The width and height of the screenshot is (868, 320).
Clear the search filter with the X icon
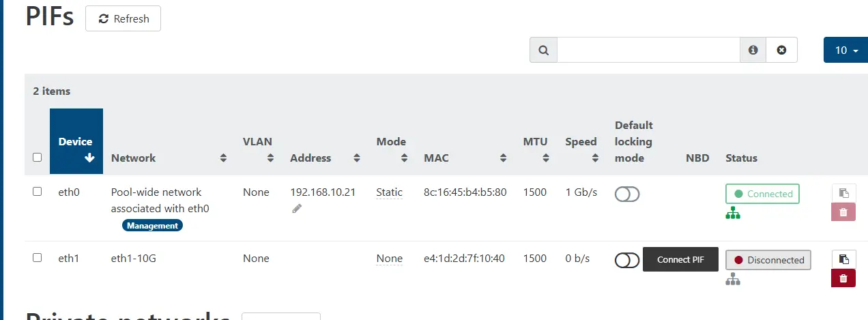pos(781,50)
